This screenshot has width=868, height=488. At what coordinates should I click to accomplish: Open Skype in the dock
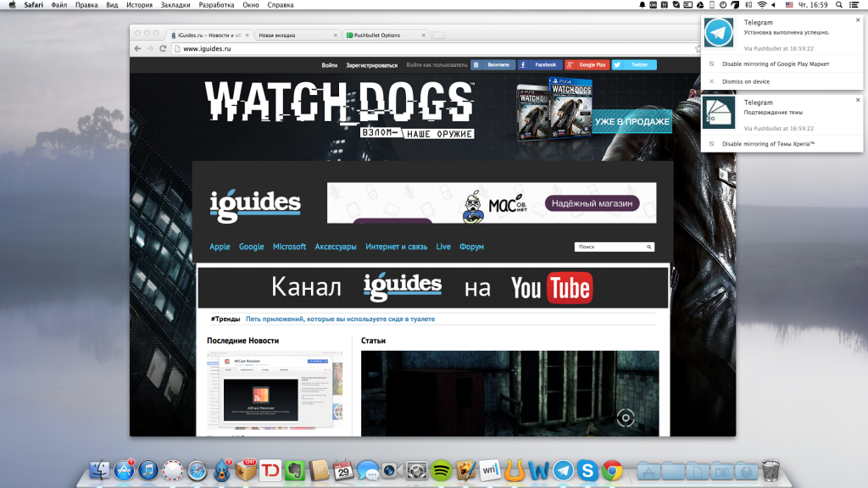[x=587, y=471]
